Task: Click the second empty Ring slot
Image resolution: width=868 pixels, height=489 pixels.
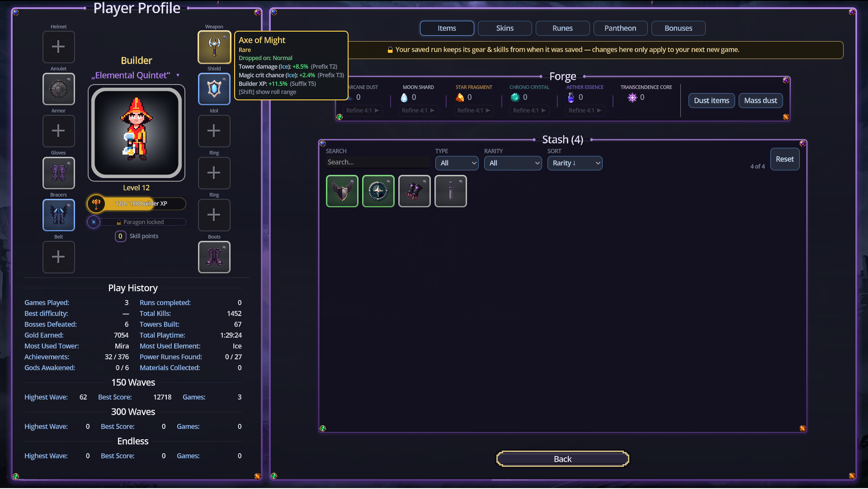Action: point(214,215)
